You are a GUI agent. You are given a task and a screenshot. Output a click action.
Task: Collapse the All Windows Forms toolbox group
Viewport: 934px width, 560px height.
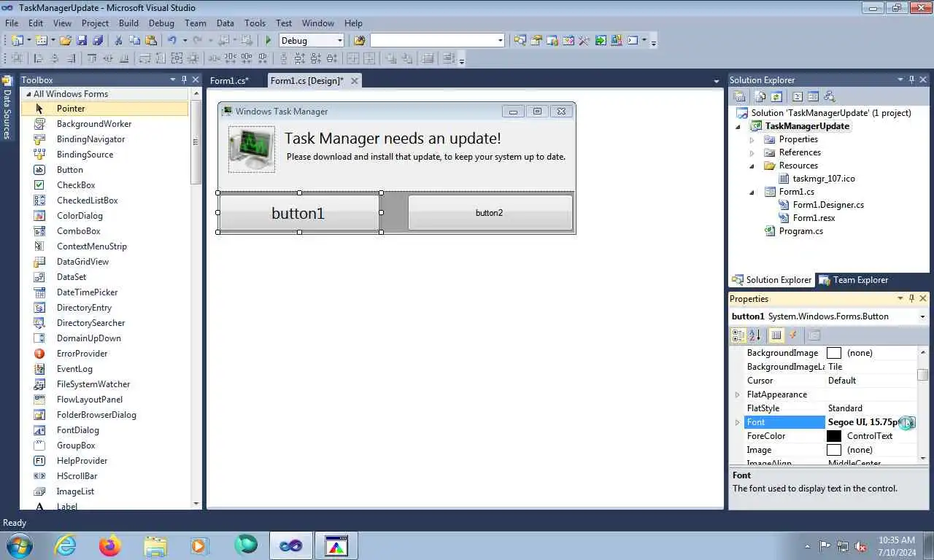pos(28,94)
